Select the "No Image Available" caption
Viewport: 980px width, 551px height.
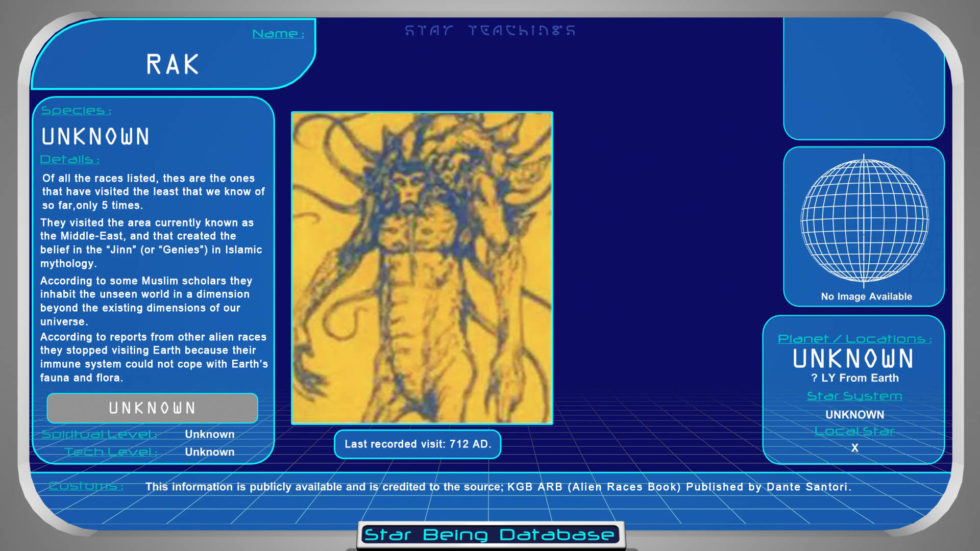(x=866, y=296)
